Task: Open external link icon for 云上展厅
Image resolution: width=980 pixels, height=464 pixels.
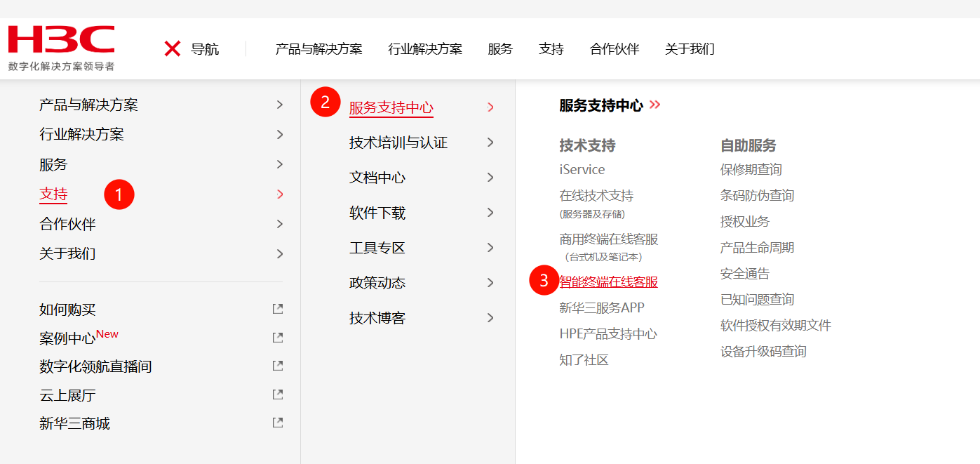Action: pyautogui.click(x=278, y=395)
